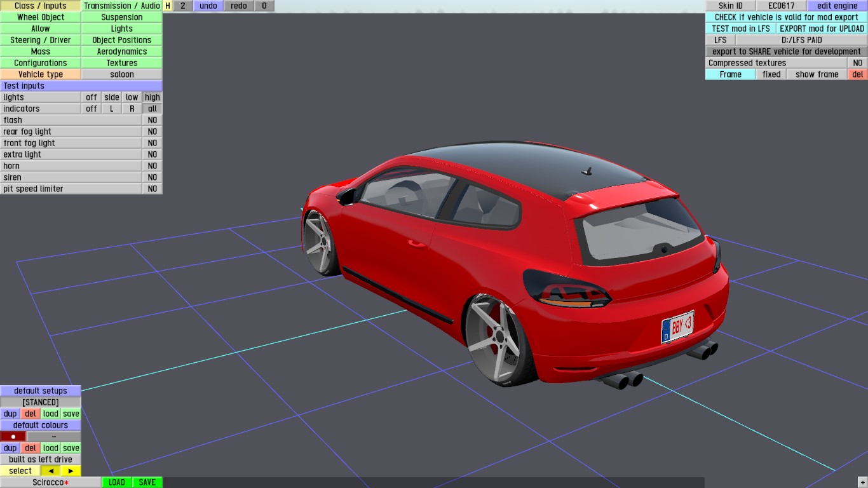The height and width of the screenshot is (488, 868).
Task: Open the Aerodynamics tab
Action: point(122,51)
